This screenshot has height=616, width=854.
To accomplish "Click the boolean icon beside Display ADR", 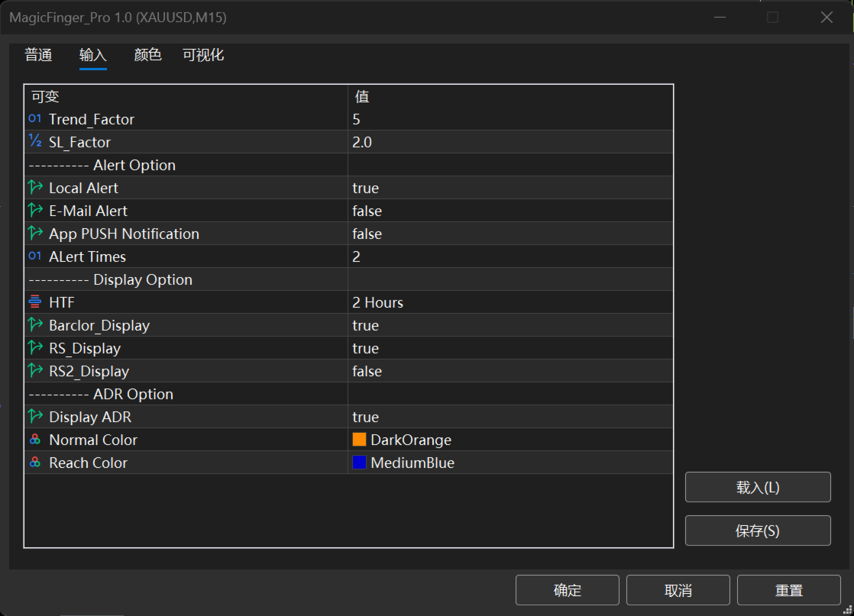I will [35, 416].
